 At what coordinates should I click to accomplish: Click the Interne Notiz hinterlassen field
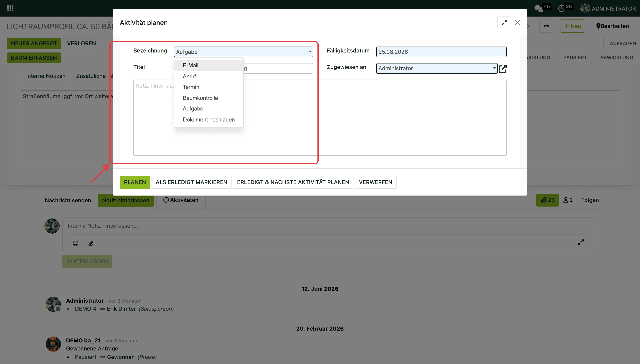coord(328,226)
